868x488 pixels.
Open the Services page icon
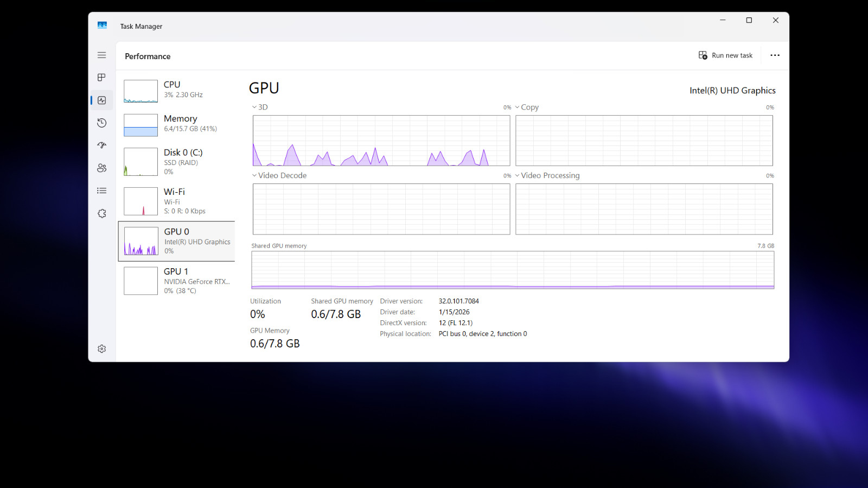(101, 214)
